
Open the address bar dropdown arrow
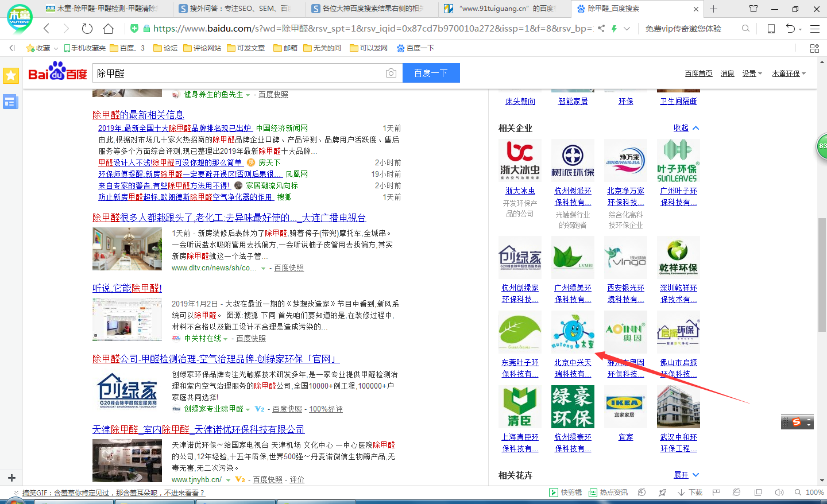627,28
